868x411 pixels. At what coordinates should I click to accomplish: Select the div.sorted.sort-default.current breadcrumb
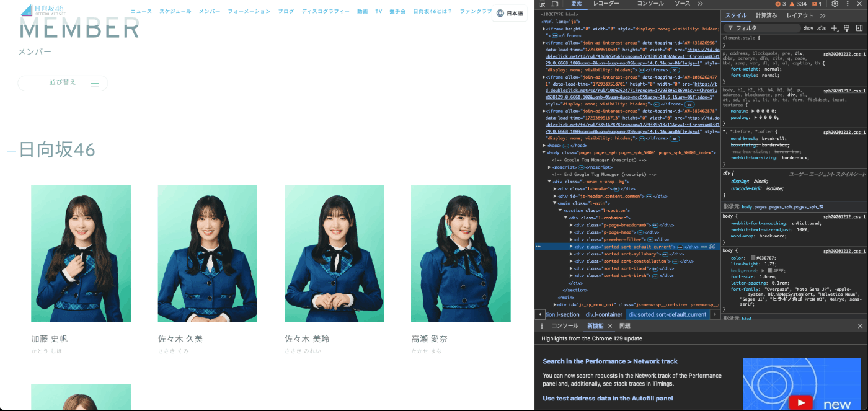coord(668,314)
